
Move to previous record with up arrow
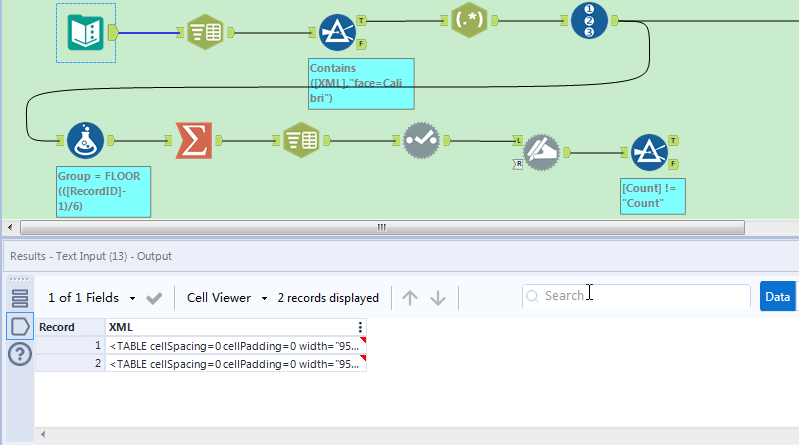410,298
